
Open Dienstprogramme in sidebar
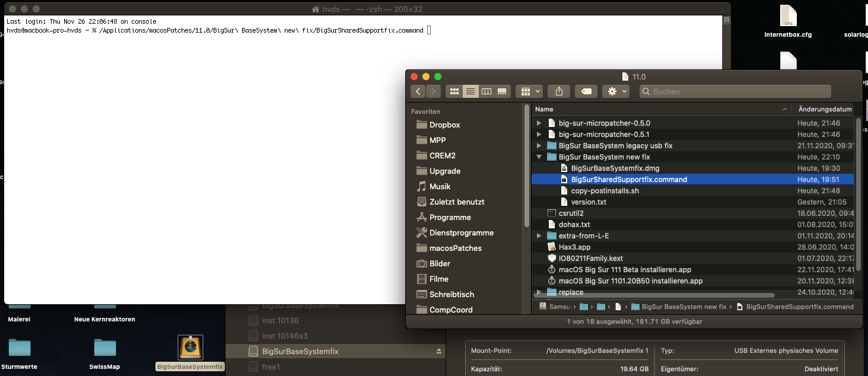pos(461,232)
